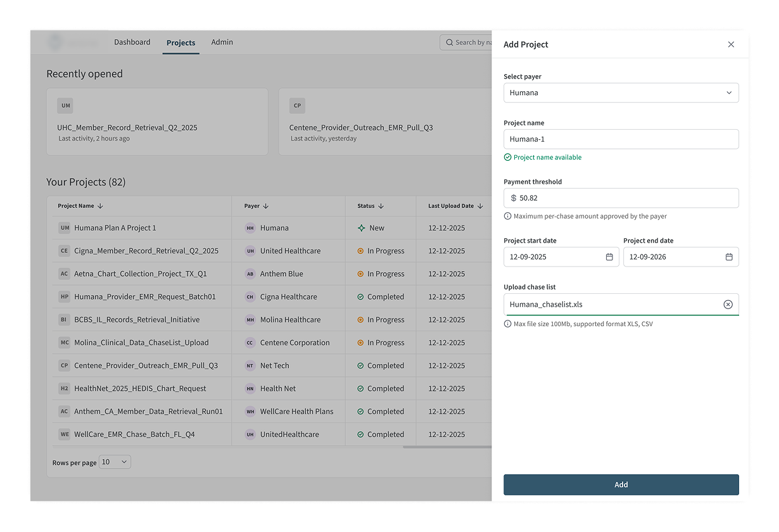Click the max file size info icon

point(508,324)
